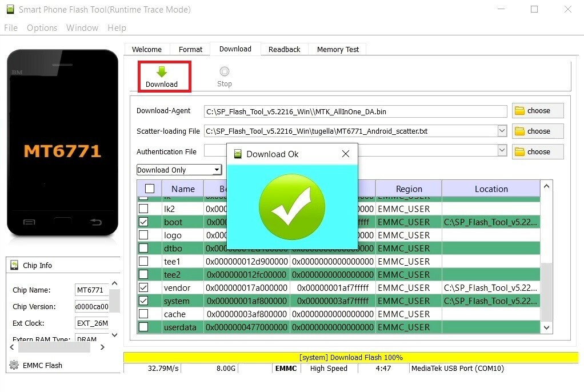Open the Options menu
The height and width of the screenshot is (392, 584).
(42, 27)
